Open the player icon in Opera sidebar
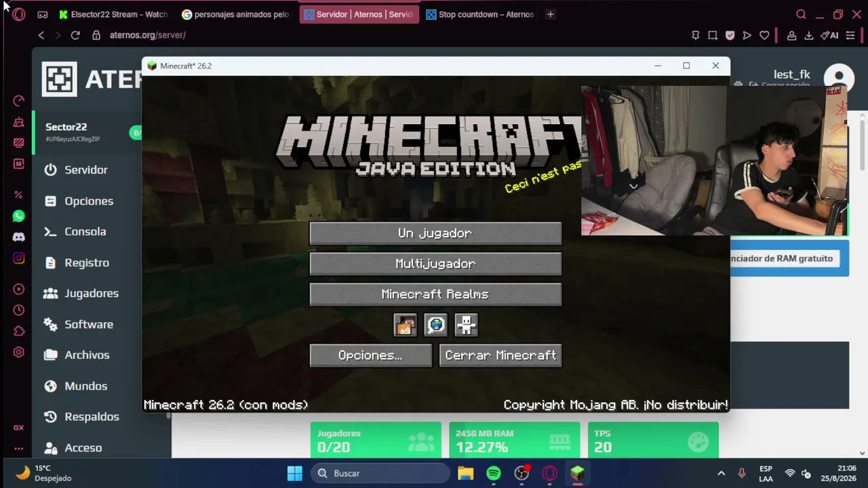The width and height of the screenshot is (868, 488). pyautogui.click(x=19, y=289)
